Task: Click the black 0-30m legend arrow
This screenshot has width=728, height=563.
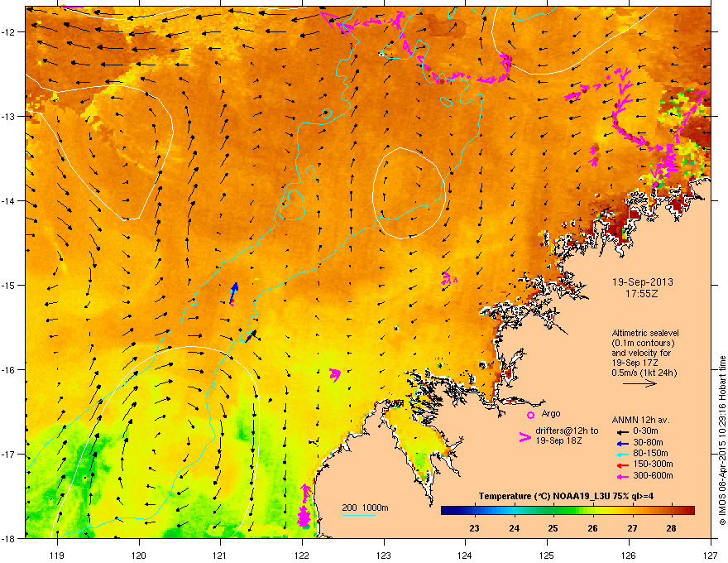Action: click(x=623, y=431)
